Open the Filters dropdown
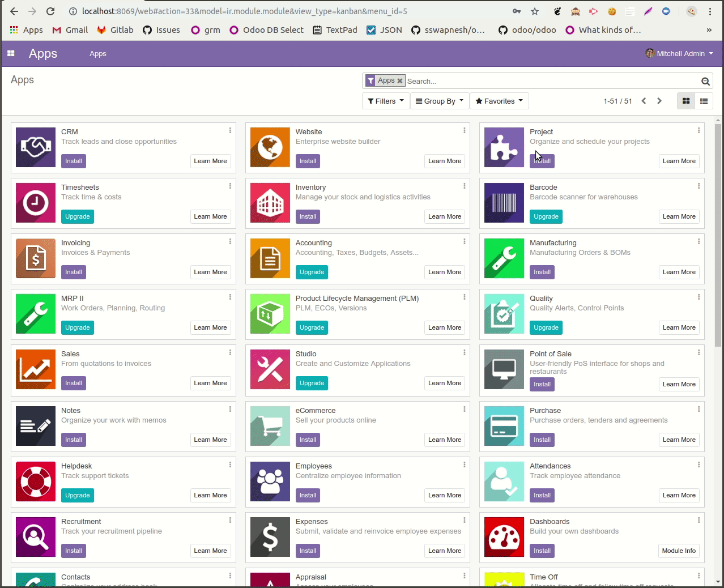724x588 pixels. (x=386, y=101)
